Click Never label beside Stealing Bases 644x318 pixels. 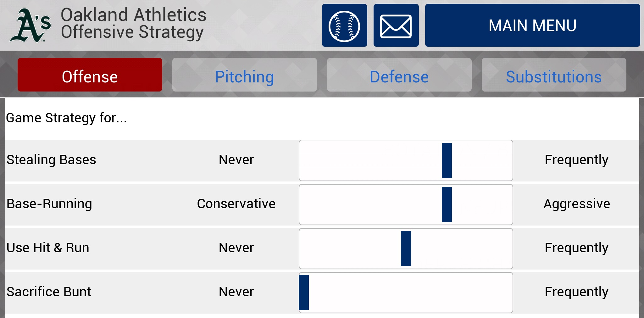[236, 160]
